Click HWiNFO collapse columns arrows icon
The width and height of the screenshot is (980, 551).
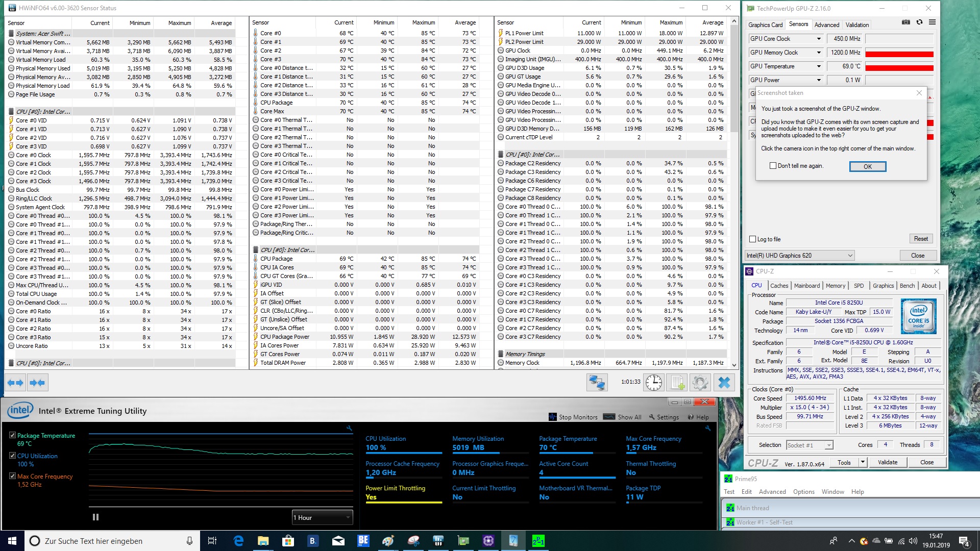coord(37,383)
